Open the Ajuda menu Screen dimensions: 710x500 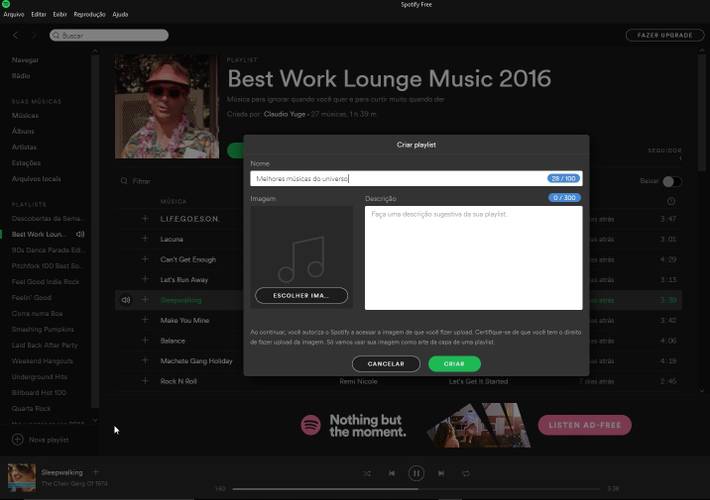[x=120, y=14]
